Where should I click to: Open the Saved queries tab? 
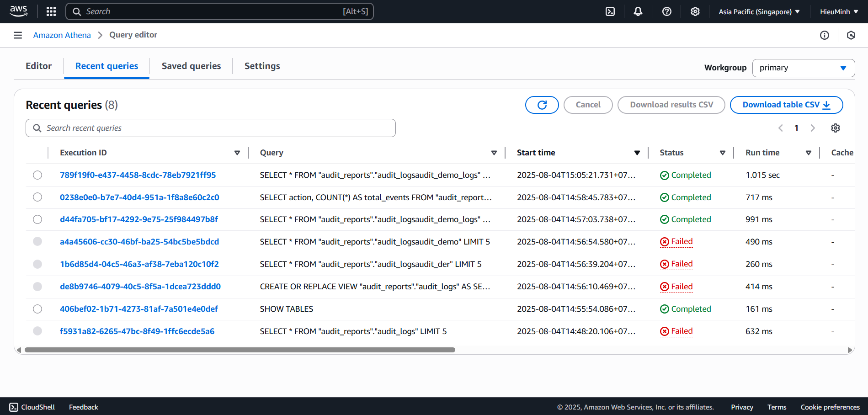(192, 66)
